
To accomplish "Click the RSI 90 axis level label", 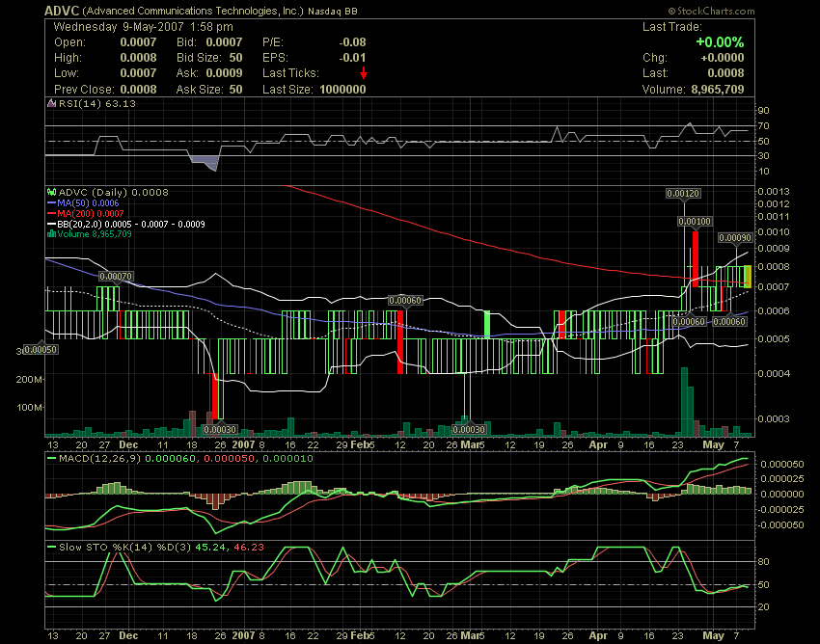I will click(763, 110).
